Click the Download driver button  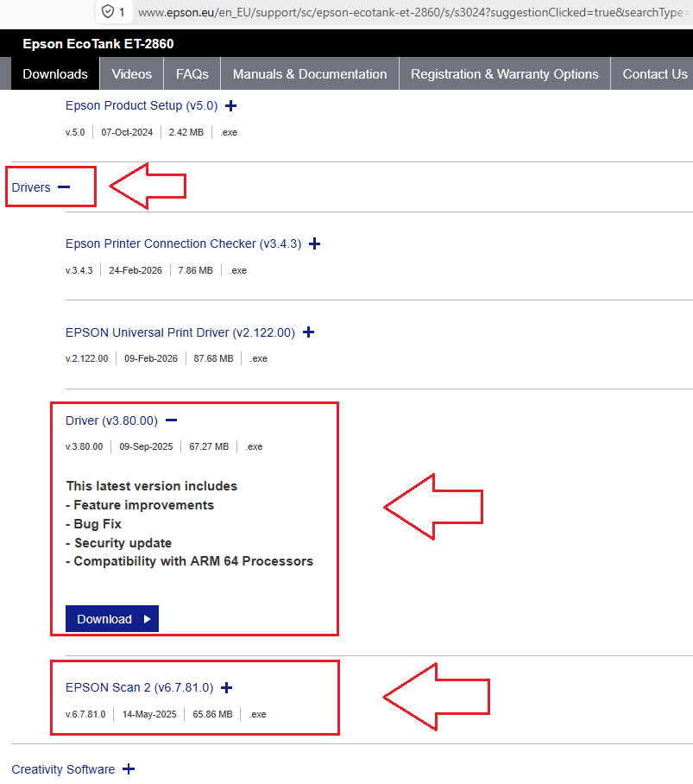tap(112, 619)
